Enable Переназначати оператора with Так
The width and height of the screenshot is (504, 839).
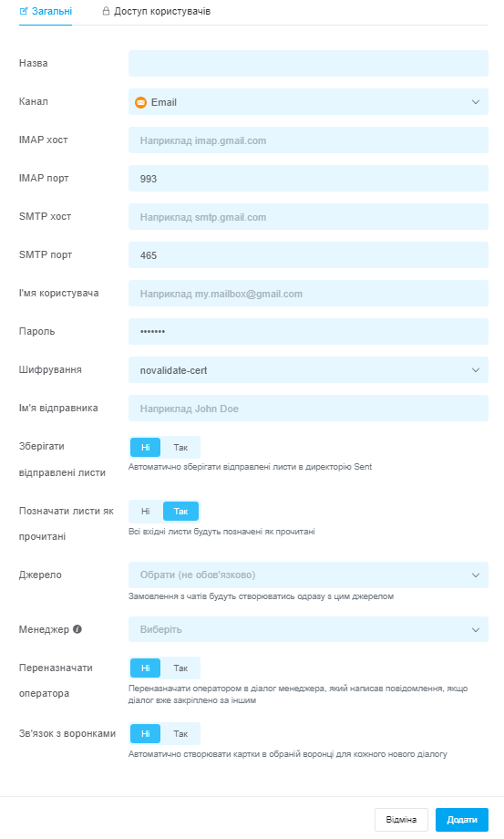pyautogui.click(x=180, y=668)
